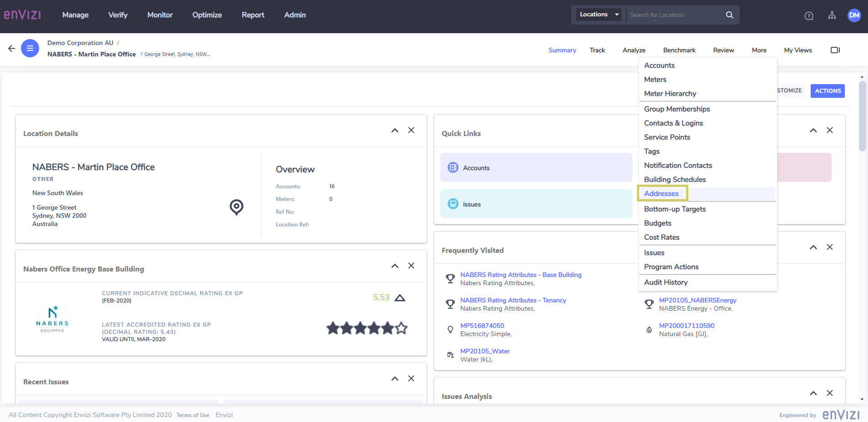
Task: Show location on map pin icon
Action: pos(237,207)
